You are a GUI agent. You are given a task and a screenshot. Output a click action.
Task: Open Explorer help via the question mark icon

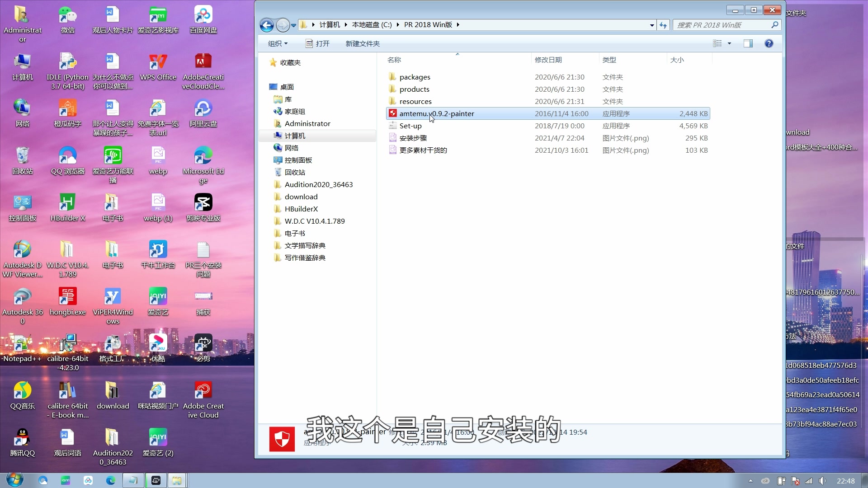(768, 43)
